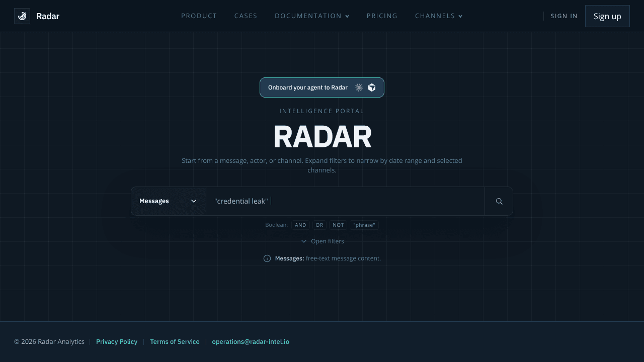Screen dimensions: 644x362
Task: Click Onboard your agent to Radar banner
Action: point(322,87)
